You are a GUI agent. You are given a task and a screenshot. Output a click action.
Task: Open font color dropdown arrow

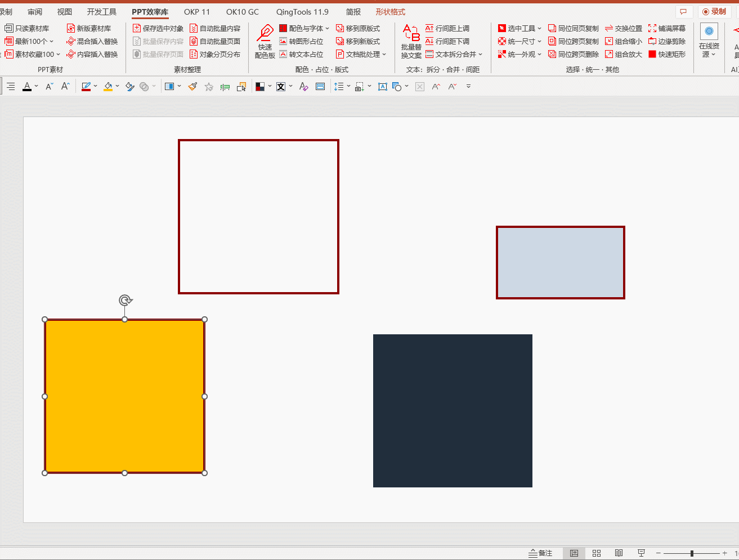pos(36,86)
